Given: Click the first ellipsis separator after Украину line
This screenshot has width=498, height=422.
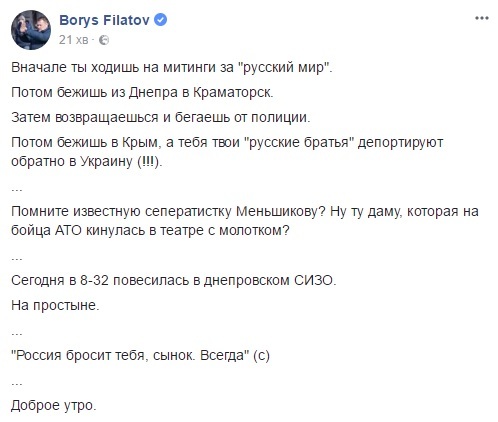Looking at the screenshot, I should click(17, 189).
